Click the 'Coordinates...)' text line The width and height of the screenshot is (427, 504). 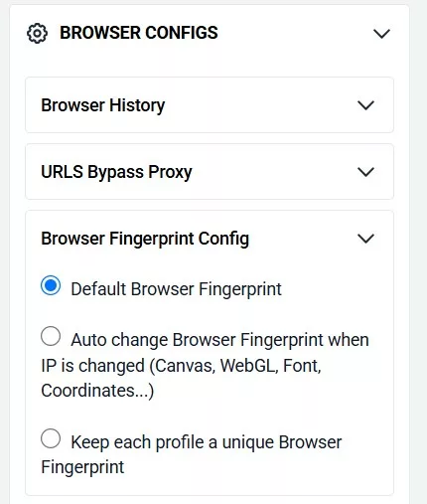97,391
